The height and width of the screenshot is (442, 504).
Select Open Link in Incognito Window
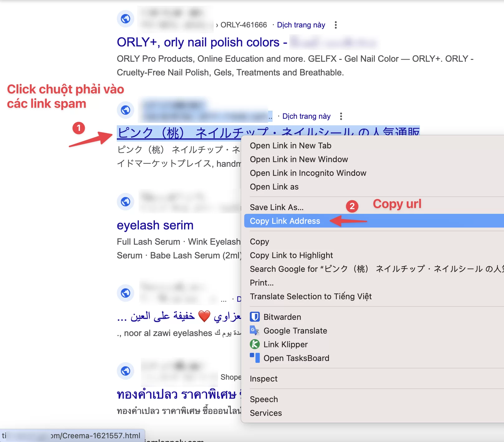click(x=374, y=173)
